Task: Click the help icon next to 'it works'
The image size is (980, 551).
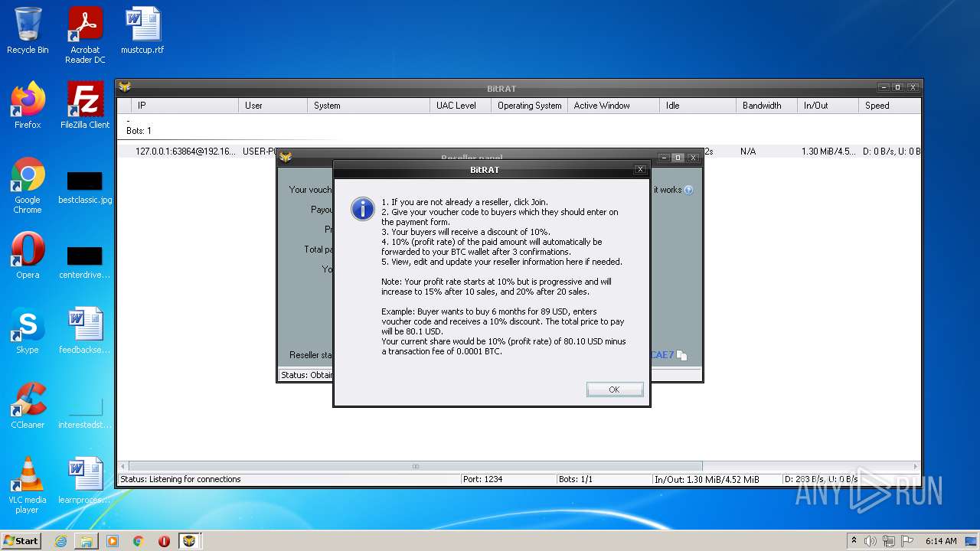Action: click(x=688, y=190)
